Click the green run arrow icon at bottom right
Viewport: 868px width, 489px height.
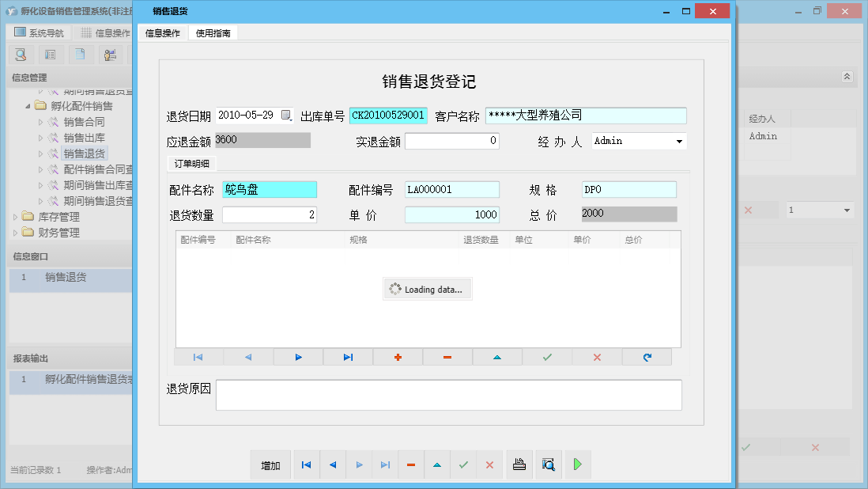pos(577,464)
